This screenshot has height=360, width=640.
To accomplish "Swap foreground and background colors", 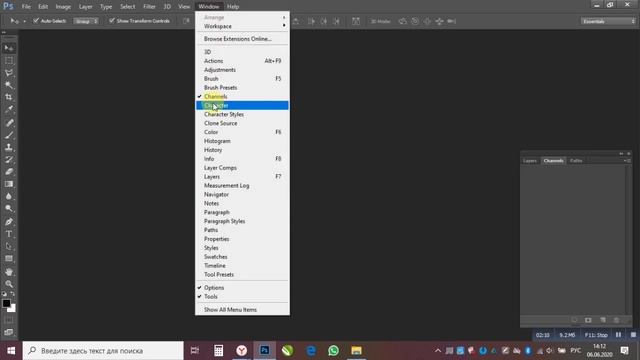I will click(x=13, y=293).
